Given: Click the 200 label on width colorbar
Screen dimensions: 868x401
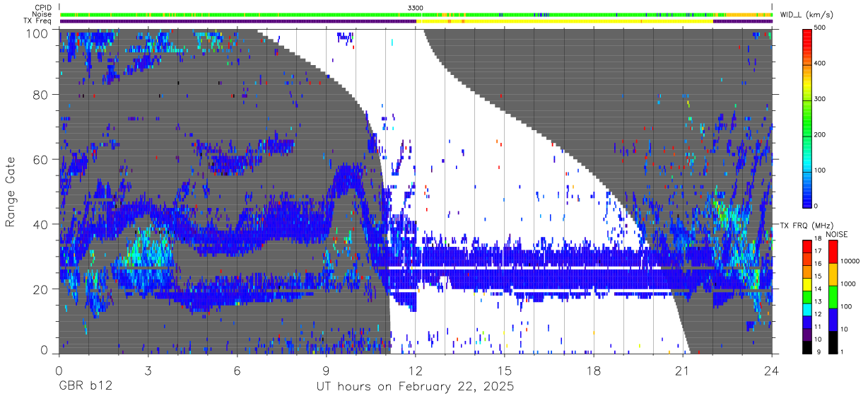Looking at the screenshot, I should (x=821, y=134).
